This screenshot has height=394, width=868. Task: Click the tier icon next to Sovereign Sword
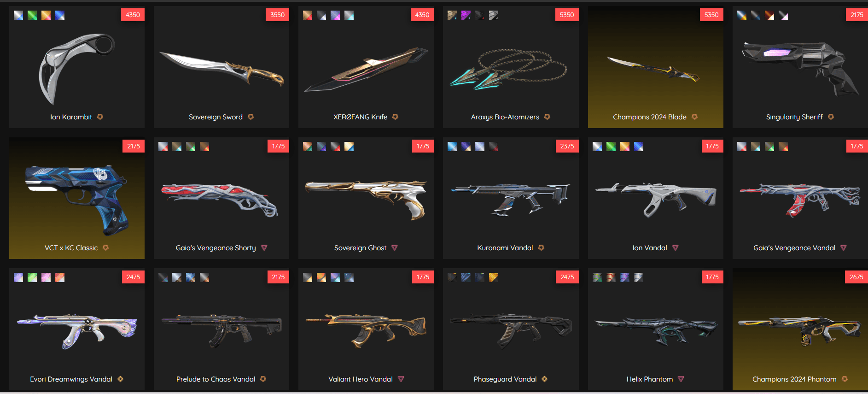250,117
